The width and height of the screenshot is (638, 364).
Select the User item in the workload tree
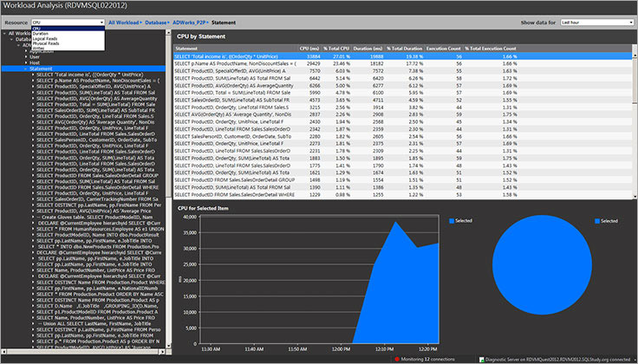(34, 57)
